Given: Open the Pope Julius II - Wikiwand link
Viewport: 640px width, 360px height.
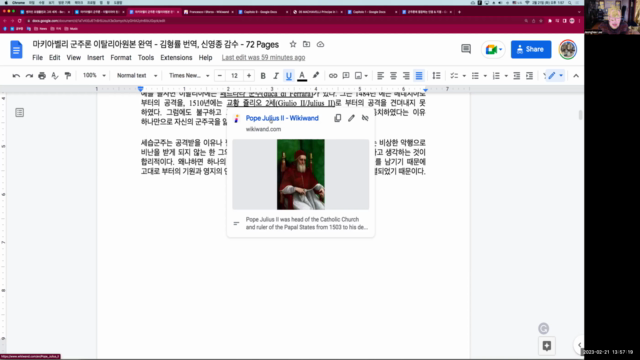Looking at the screenshot, I should 282,118.
